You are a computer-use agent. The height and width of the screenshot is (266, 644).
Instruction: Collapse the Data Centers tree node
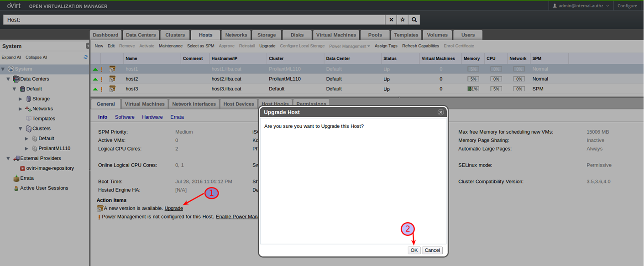click(8, 79)
